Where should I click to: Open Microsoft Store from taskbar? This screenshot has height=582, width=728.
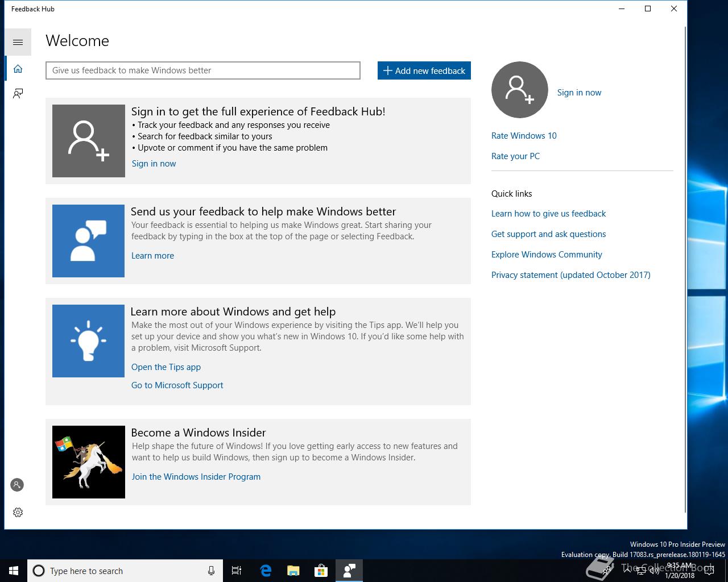[x=321, y=571]
